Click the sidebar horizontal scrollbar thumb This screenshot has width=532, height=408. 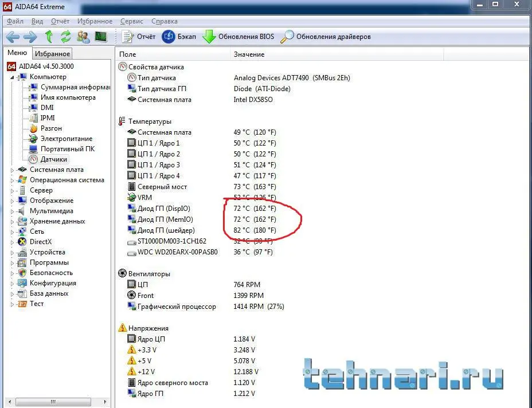tap(53, 402)
